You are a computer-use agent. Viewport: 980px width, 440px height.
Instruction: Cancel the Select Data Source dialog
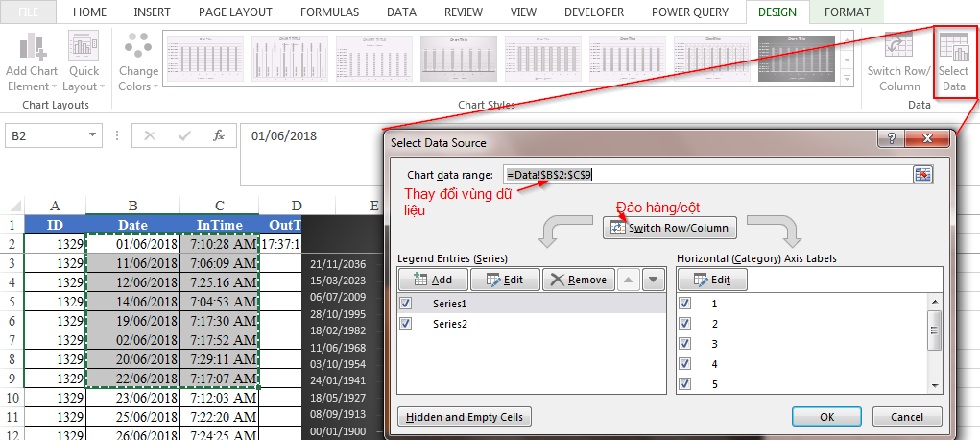[x=907, y=417]
